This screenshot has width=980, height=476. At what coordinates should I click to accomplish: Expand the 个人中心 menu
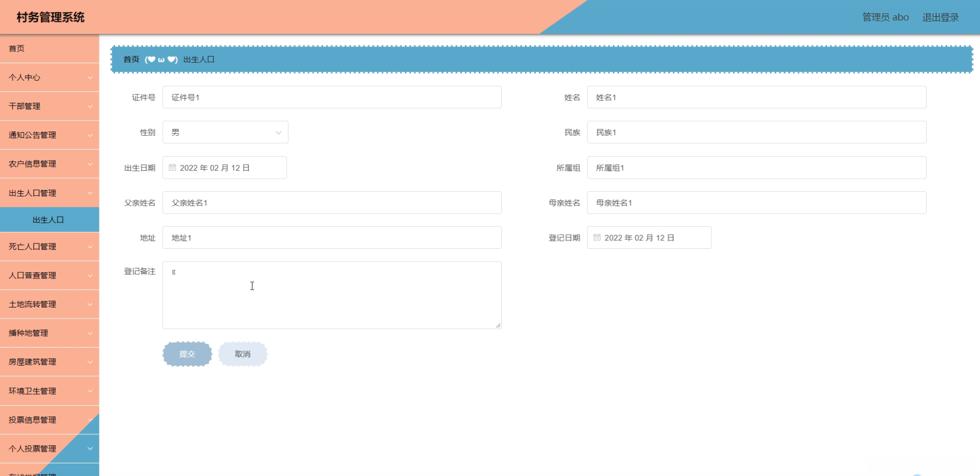coord(50,78)
